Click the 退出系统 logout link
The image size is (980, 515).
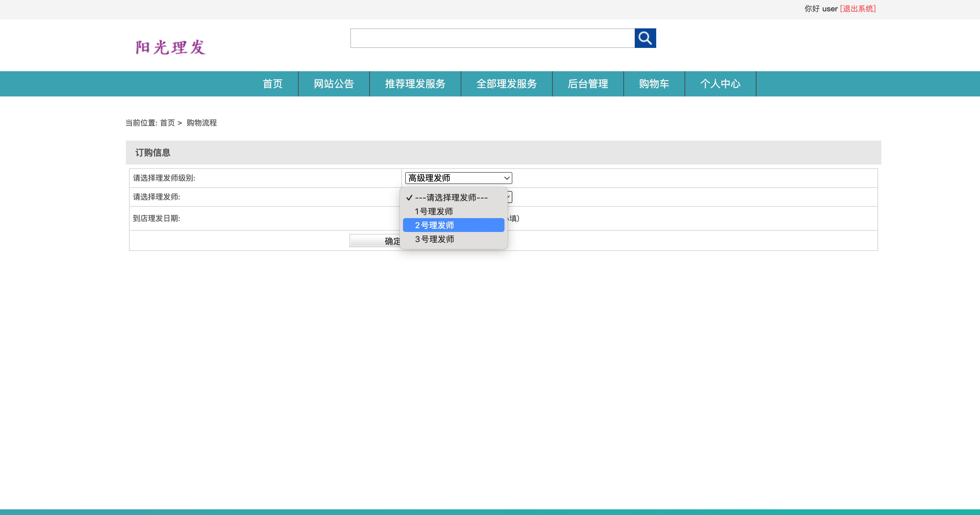858,9
